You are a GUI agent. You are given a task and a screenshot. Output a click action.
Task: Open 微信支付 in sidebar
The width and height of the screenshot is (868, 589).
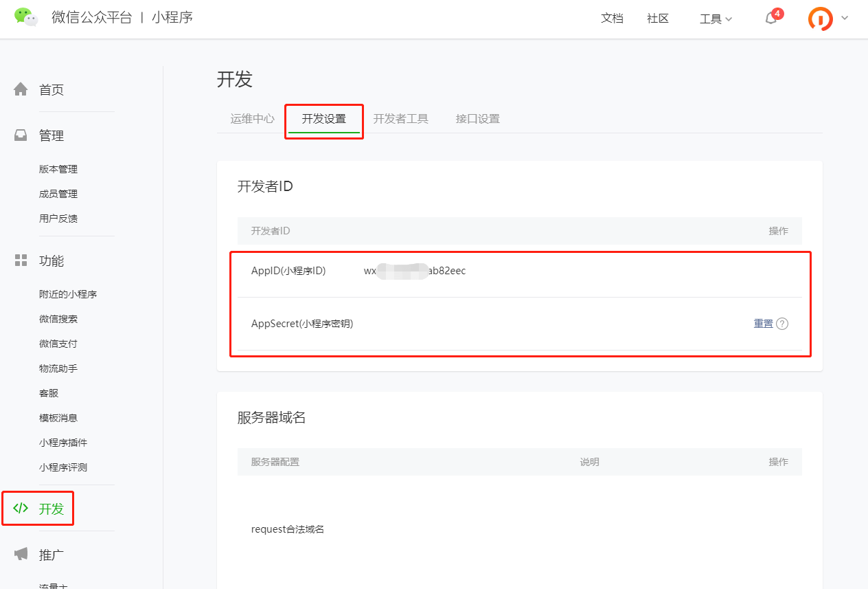pos(58,344)
